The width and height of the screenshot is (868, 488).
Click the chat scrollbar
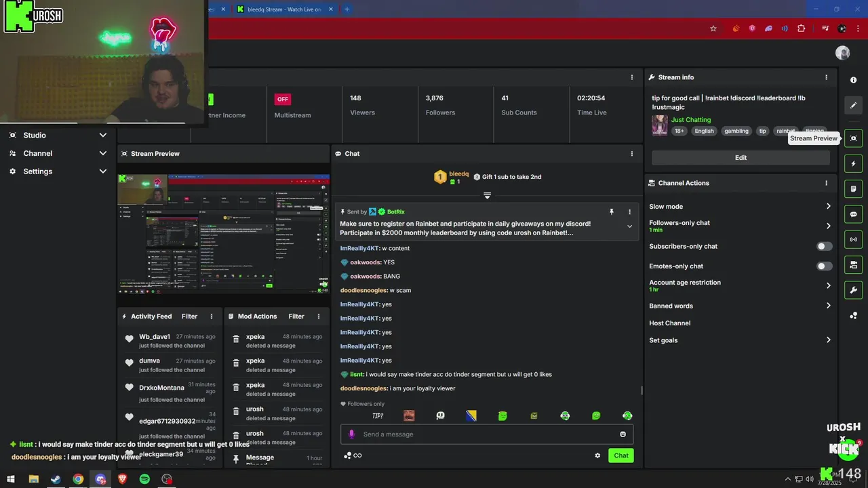click(x=642, y=390)
